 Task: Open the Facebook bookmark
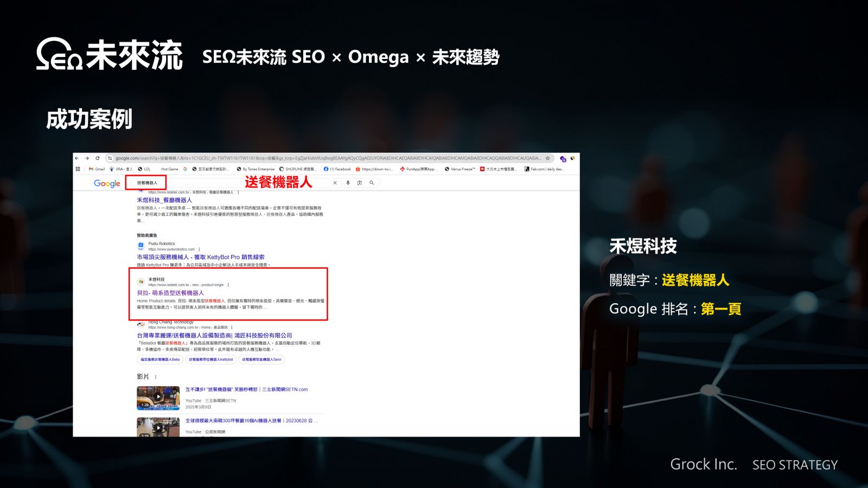[x=337, y=169]
